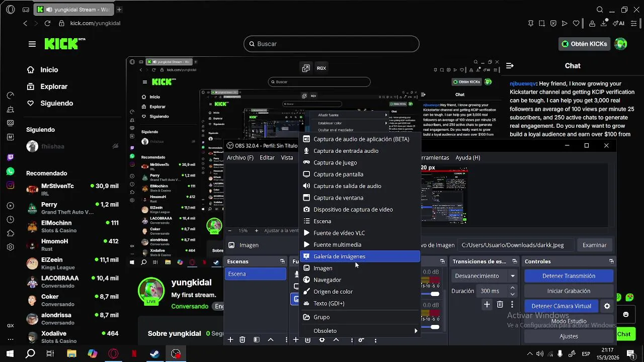Bookmark page with heart icon

coord(576,23)
